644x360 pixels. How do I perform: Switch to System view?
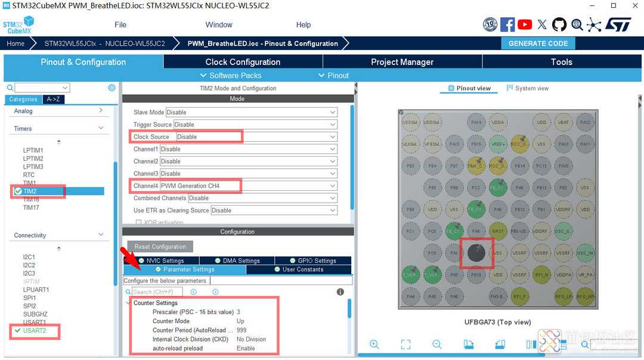(528, 88)
